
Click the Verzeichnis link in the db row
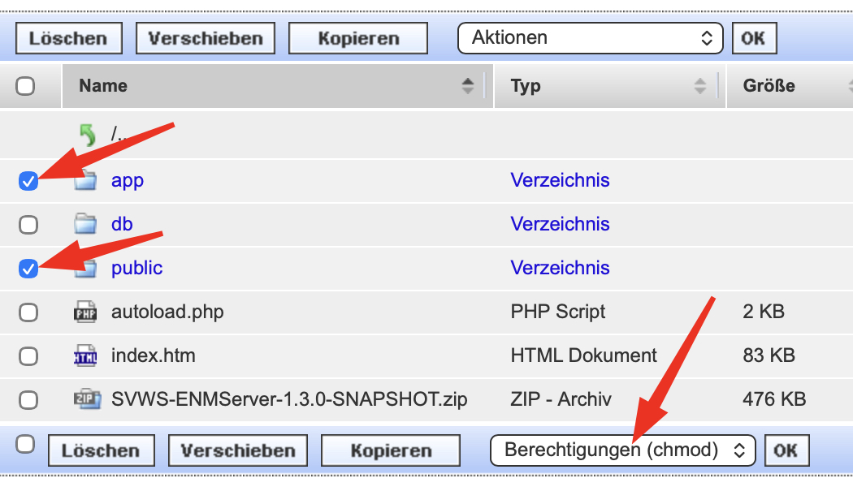(x=560, y=224)
